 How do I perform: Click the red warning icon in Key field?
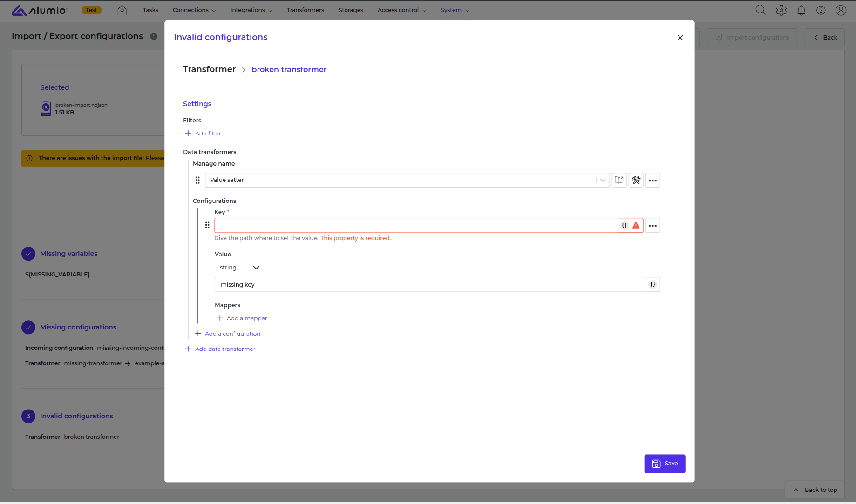[x=636, y=225]
